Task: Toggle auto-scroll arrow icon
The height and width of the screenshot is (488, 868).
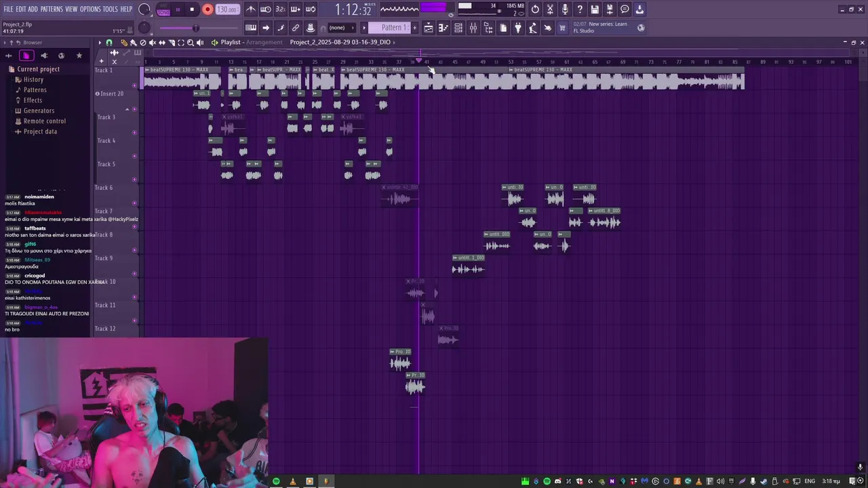Action: [266, 28]
